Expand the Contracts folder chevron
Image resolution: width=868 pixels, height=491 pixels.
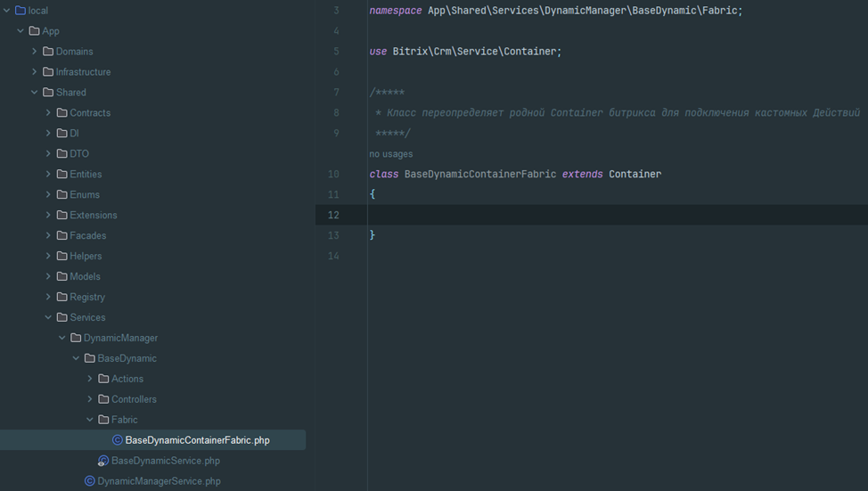coord(48,113)
